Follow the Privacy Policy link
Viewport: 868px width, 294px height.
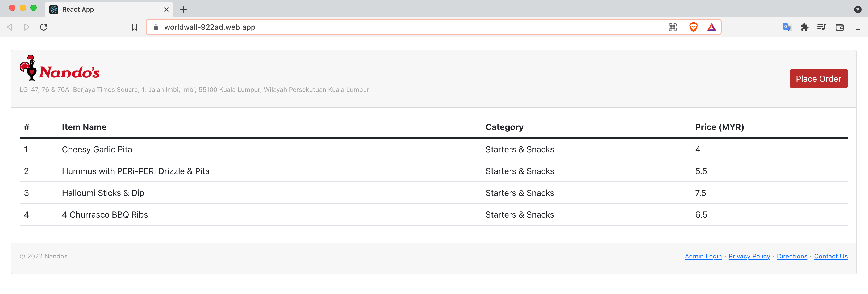coord(749,256)
